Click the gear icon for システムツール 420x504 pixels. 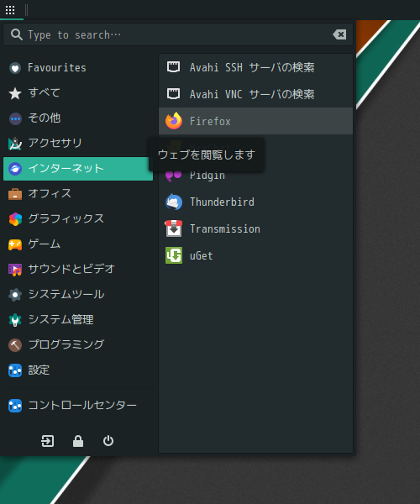click(15, 295)
